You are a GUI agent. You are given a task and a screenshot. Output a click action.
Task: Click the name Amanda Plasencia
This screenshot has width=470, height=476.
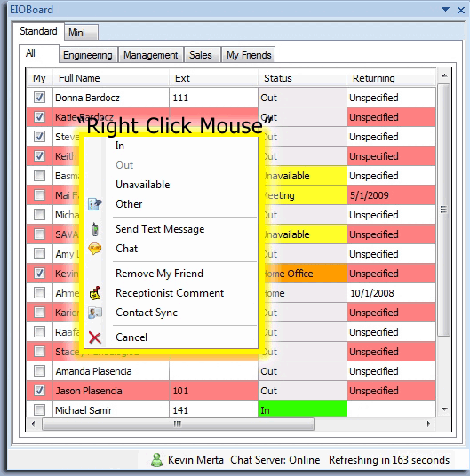pyautogui.click(x=93, y=371)
